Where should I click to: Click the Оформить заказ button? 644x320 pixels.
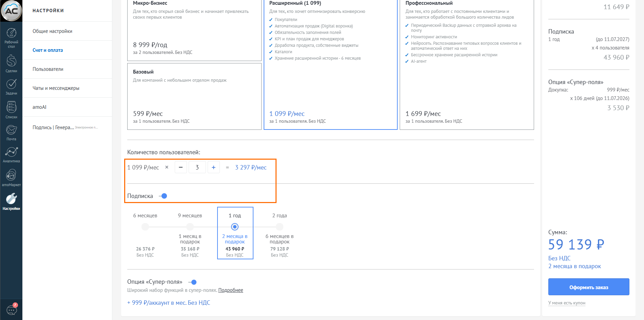point(589,287)
